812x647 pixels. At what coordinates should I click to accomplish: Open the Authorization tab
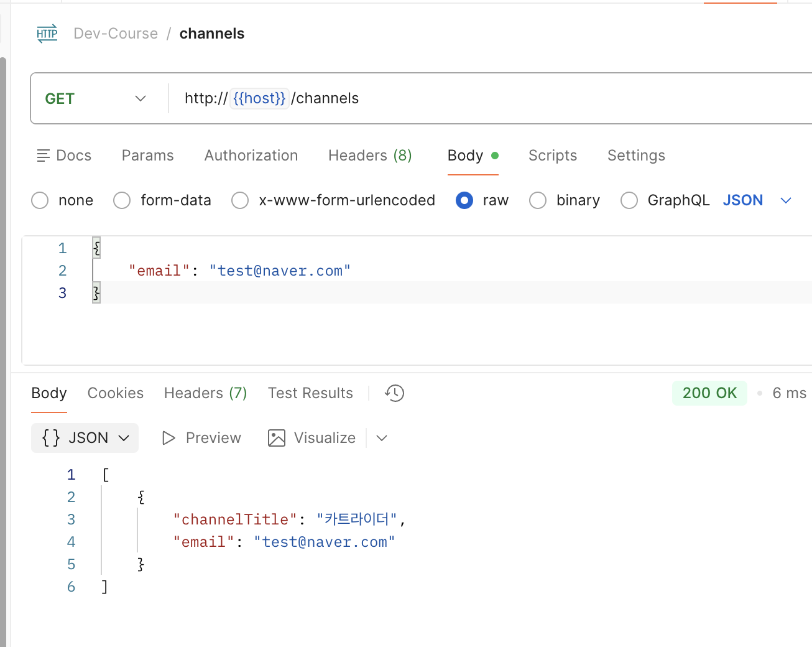pyautogui.click(x=251, y=156)
